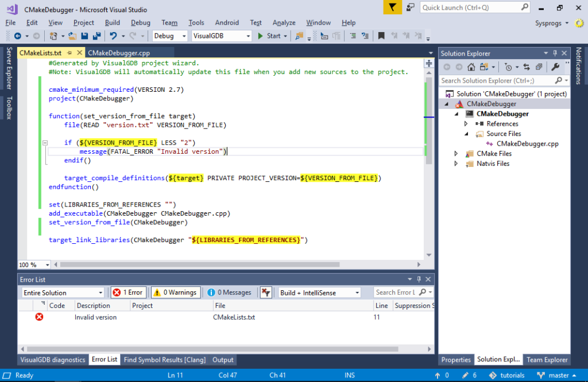Toggle the pin on the CMakeLists.txt tab

(69, 53)
